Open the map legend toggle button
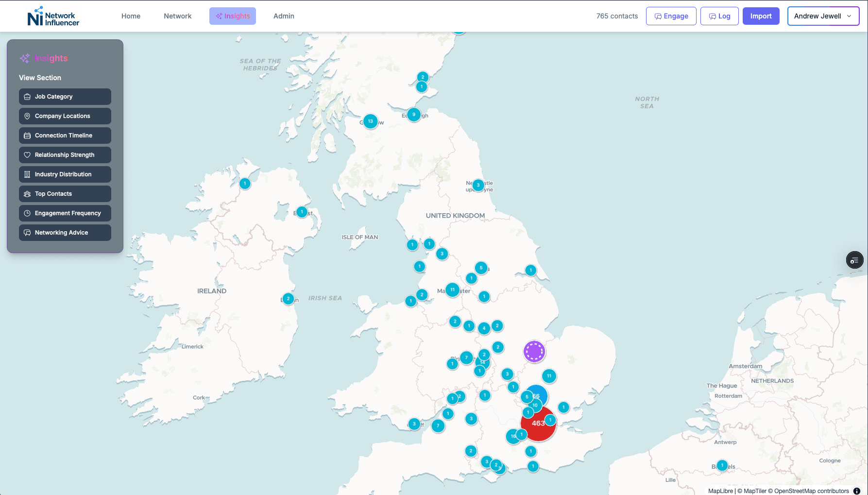The image size is (868, 495). (x=854, y=260)
